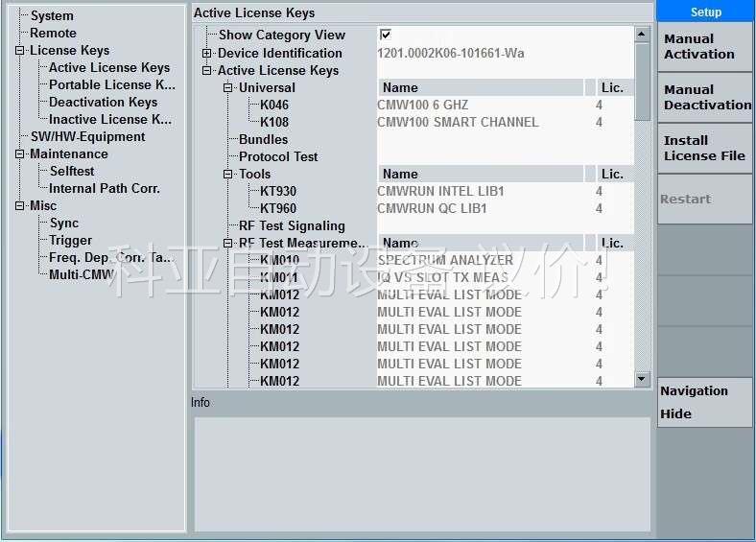Open Portable License Keys in left tree
Image resolution: width=756 pixels, height=542 pixels.
(x=112, y=85)
